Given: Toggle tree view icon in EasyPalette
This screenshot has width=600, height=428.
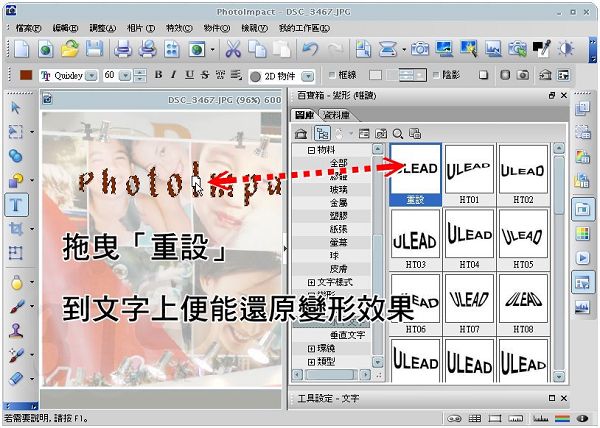Looking at the screenshot, I should point(322,133).
